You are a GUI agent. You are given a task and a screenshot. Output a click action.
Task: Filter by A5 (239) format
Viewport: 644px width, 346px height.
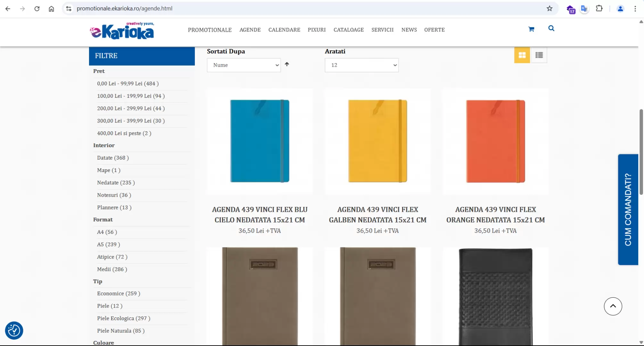click(108, 244)
